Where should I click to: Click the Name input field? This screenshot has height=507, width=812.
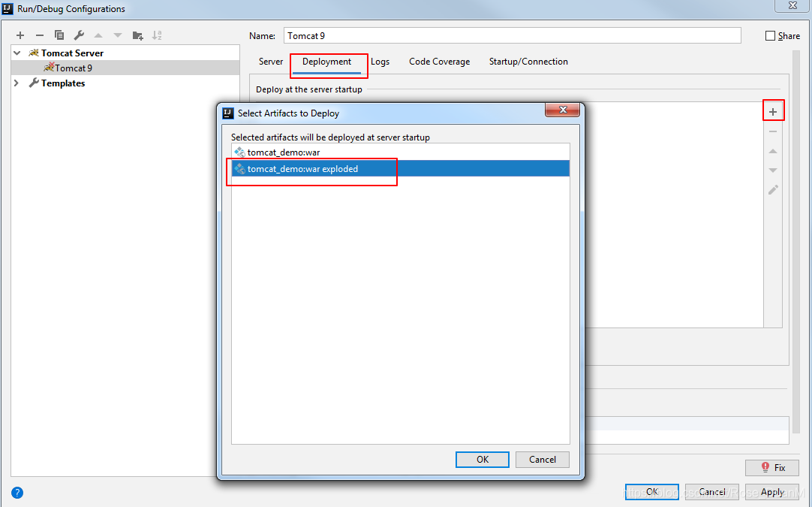pyautogui.click(x=512, y=35)
